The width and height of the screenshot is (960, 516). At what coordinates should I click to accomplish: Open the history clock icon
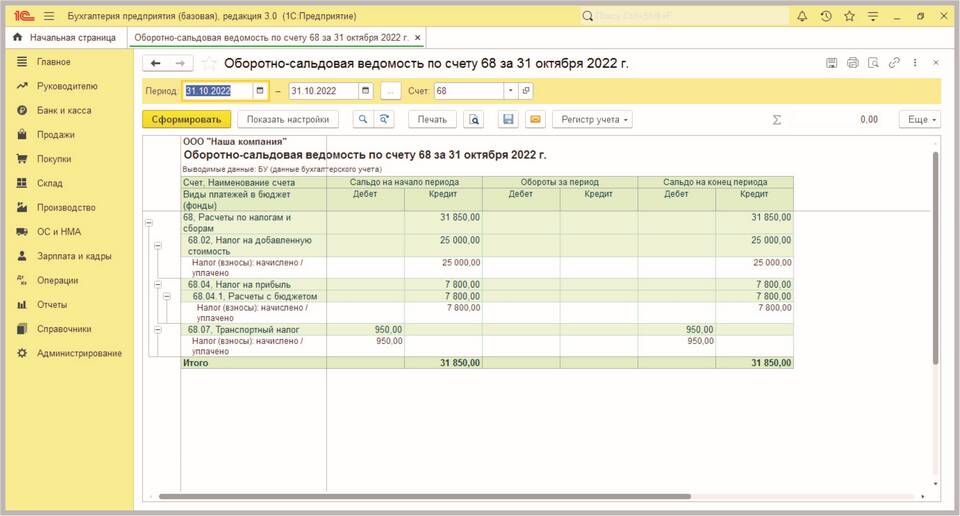coord(826,16)
